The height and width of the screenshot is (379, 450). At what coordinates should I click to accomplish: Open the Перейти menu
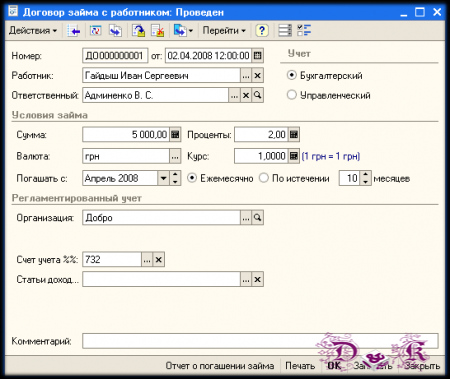224,31
